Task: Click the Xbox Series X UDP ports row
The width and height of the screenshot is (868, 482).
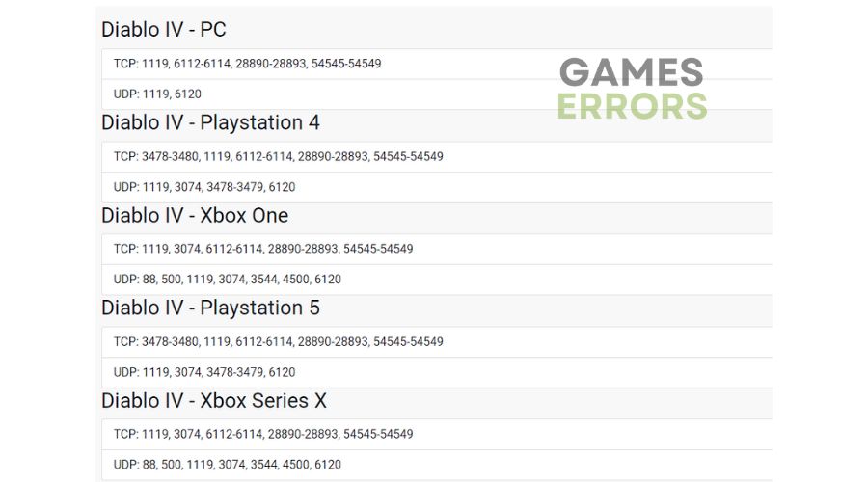Action: tap(437, 465)
